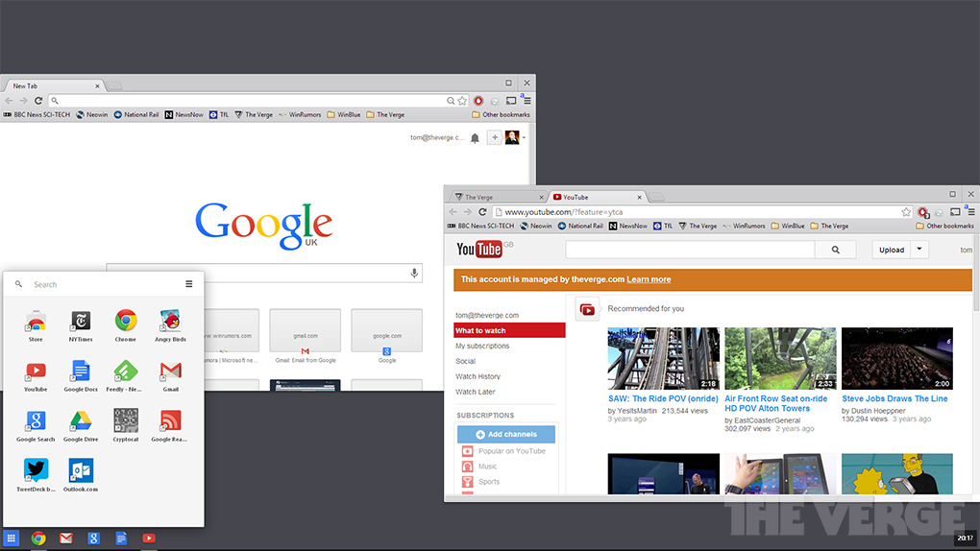Switch to The Verge tab

[x=498, y=197]
